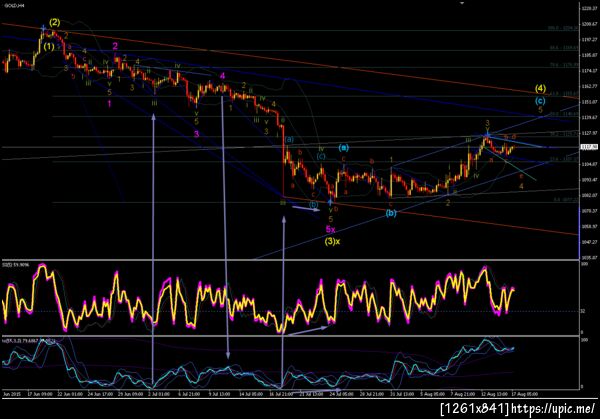
Task: Select the yellow (4) wave label
Action: [x=540, y=89]
